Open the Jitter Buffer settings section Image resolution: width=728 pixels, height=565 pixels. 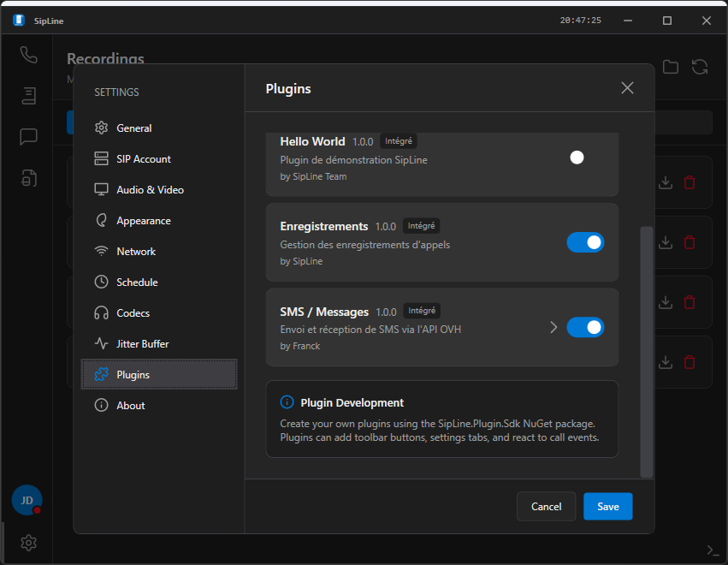[x=142, y=343]
